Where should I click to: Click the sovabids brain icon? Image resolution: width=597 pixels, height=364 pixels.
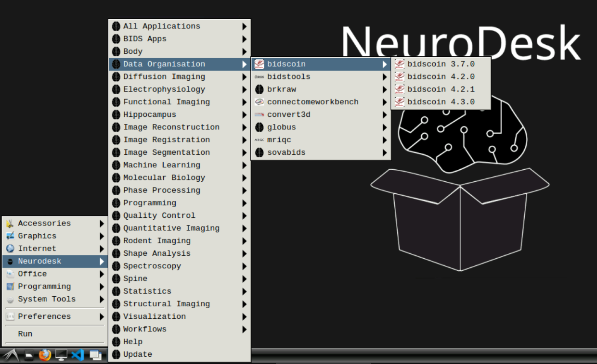(260, 152)
